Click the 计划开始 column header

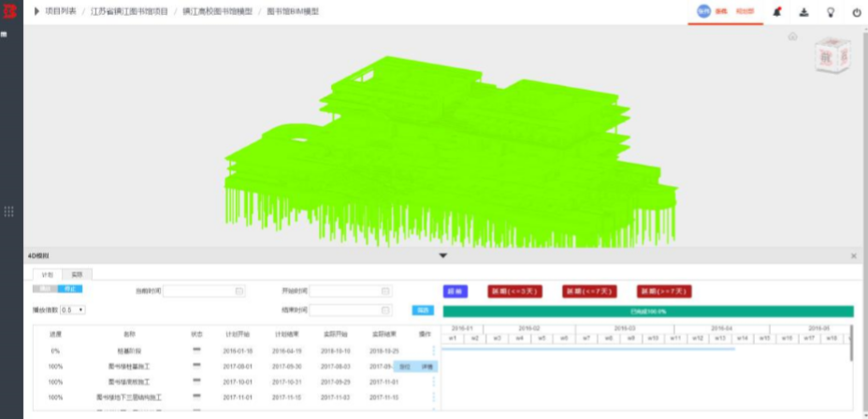click(x=238, y=334)
